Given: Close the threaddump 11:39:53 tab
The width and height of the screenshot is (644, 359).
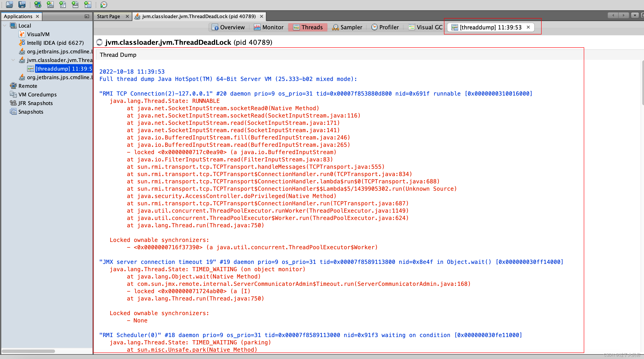Looking at the screenshot, I should 528,27.
